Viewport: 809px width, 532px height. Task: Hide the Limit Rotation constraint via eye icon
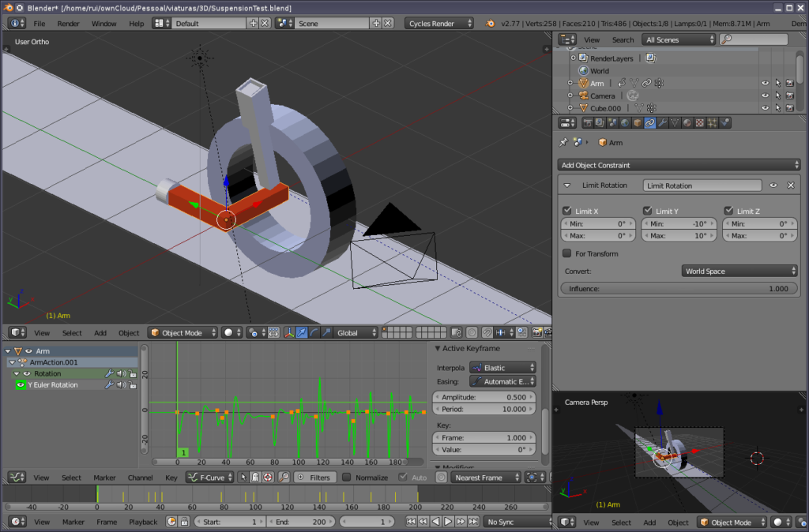coord(774,185)
